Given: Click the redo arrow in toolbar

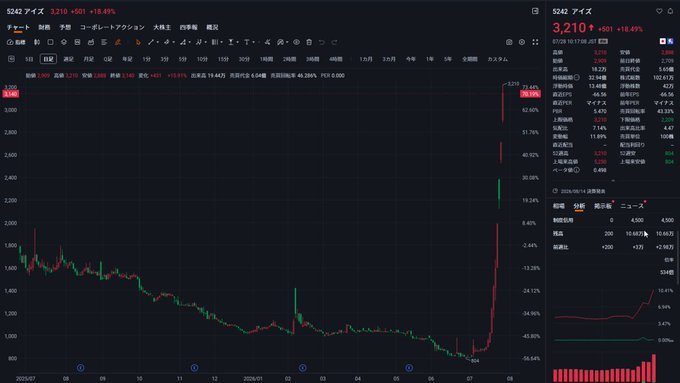Looking at the screenshot, I should tap(334, 42).
